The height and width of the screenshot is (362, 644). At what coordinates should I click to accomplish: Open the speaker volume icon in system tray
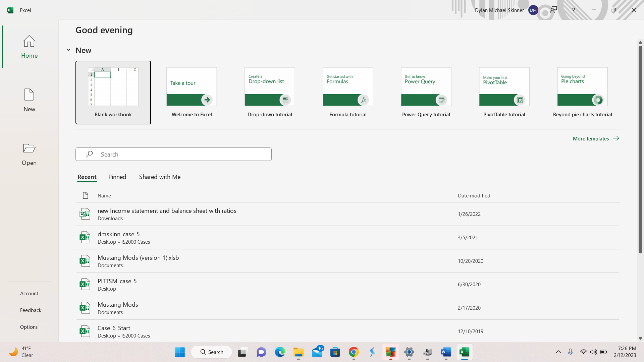pyautogui.click(x=594, y=352)
